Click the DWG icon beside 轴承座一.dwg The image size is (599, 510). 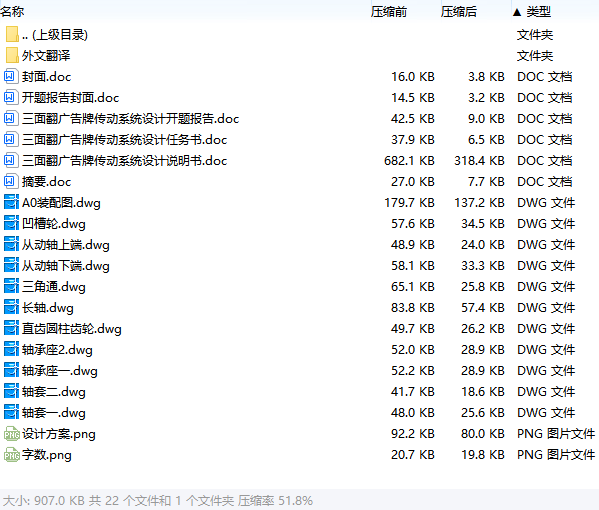coord(11,370)
